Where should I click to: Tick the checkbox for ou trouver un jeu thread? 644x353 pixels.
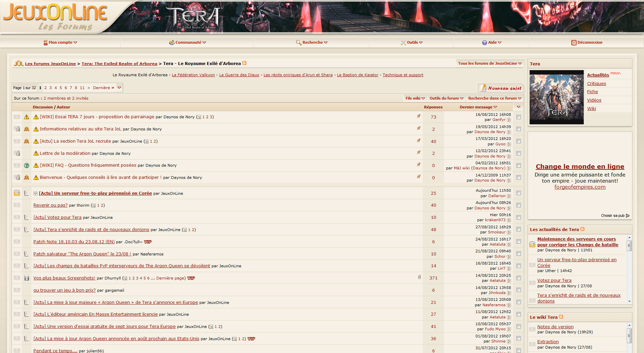coord(518,290)
